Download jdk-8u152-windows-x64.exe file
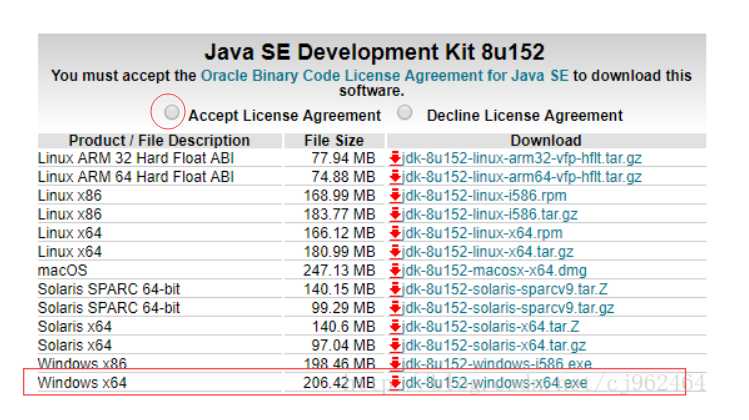The height and width of the screenshot is (420, 749). [x=495, y=383]
